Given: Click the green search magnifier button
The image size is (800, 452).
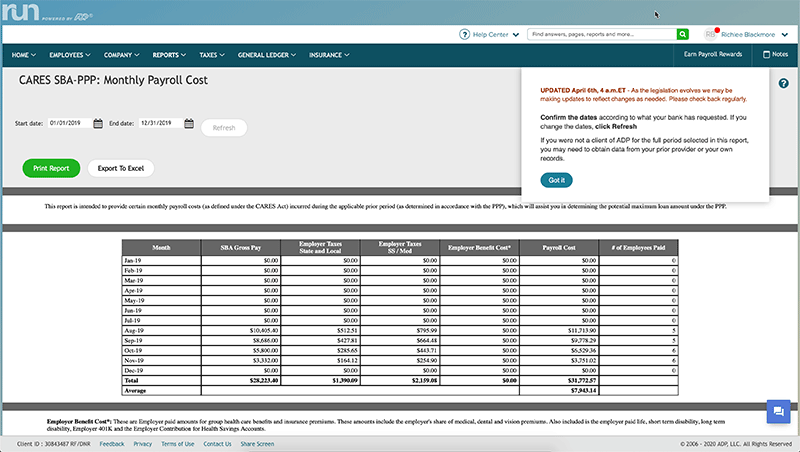Looking at the screenshot, I should (683, 34).
